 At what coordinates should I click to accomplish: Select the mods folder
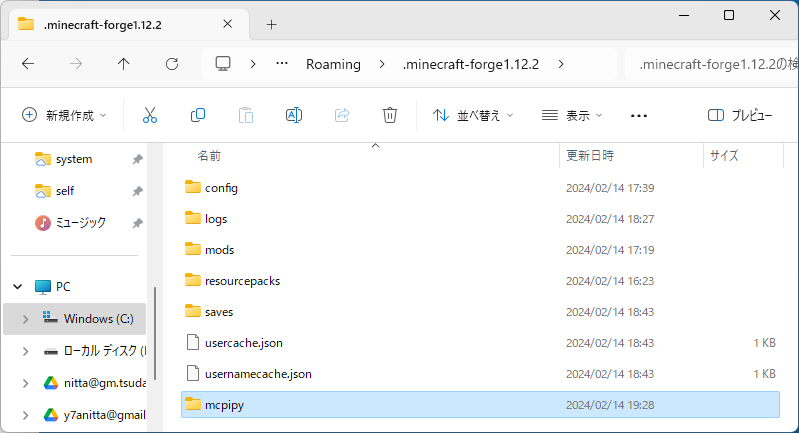click(219, 250)
